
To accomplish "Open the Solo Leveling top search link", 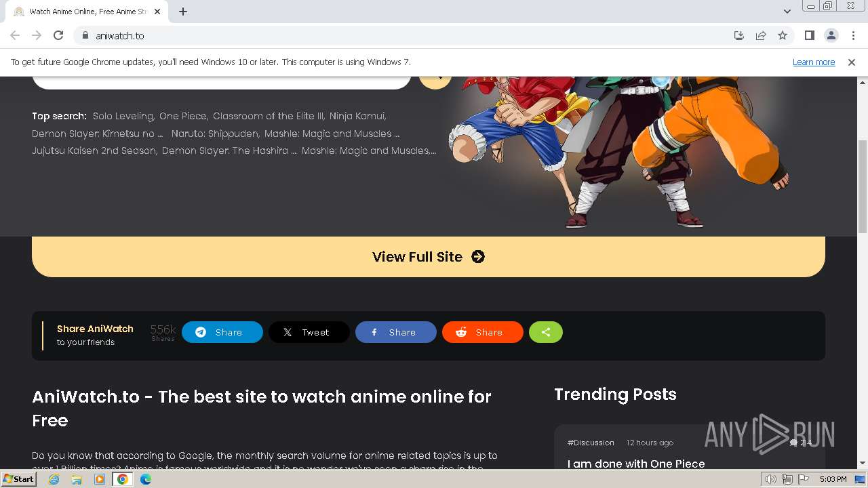I will [123, 116].
